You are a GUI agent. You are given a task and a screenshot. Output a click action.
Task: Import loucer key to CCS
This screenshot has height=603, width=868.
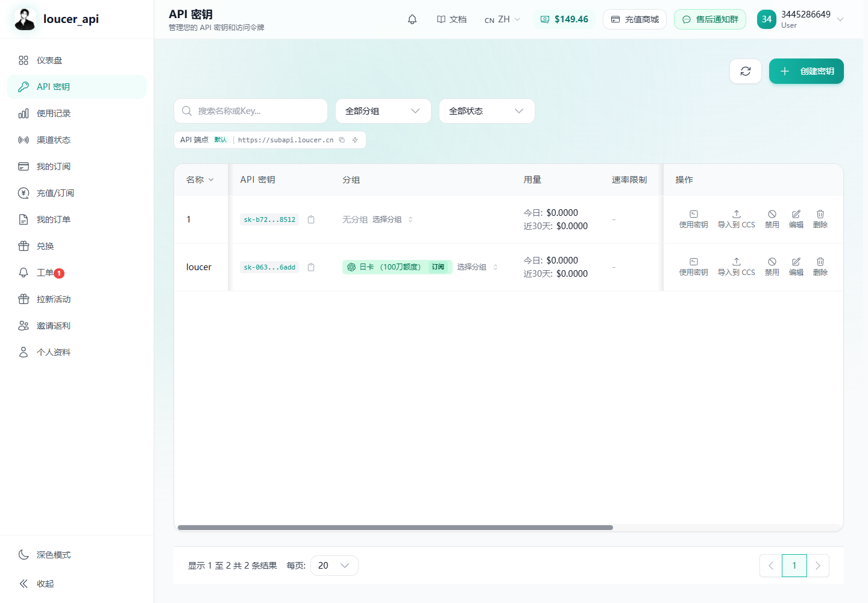[736, 267]
